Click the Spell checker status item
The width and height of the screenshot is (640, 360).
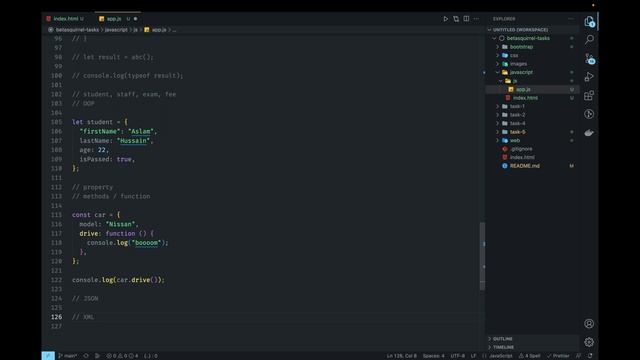click(x=529, y=356)
